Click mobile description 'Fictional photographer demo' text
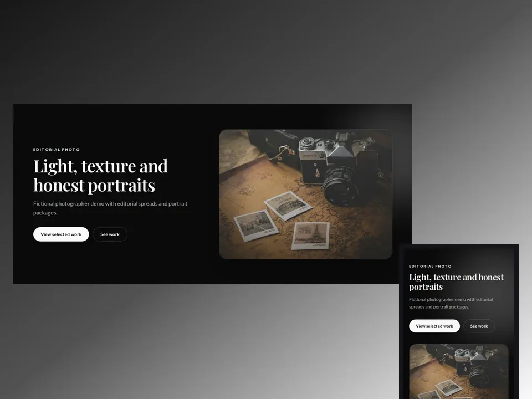Screen dimensions: 532x399 click(x=451, y=303)
